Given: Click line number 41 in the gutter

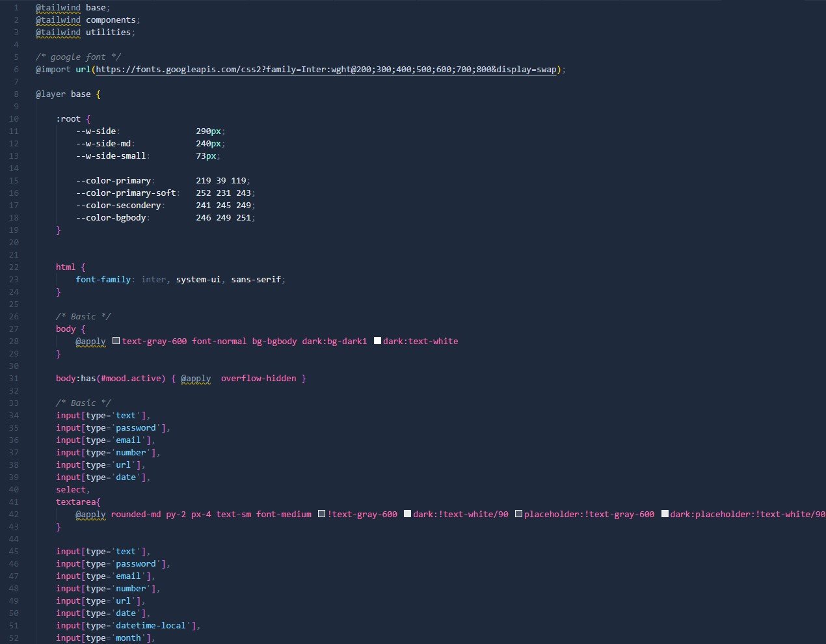Looking at the screenshot, I should pyautogui.click(x=14, y=502).
